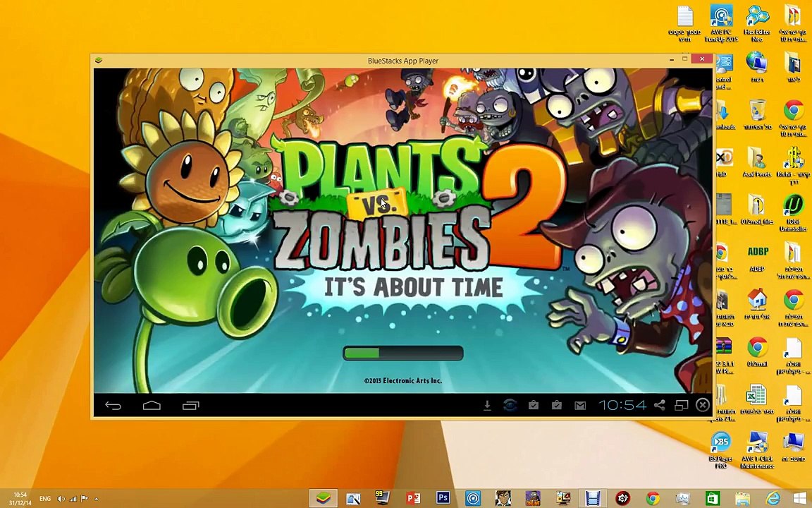Tap the Android home button in BlueStacks
812x508 pixels.
point(152,406)
